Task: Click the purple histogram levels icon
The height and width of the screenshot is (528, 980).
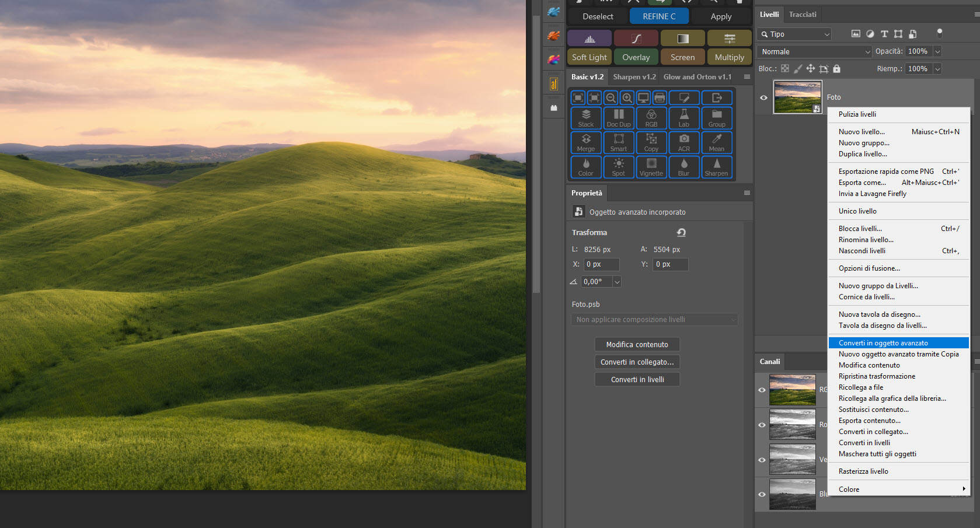Action: click(x=590, y=39)
